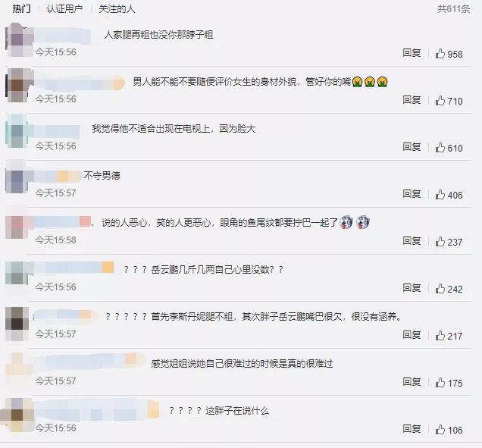Reply to the 人家腿再粗 comment
The height and width of the screenshot is (448, 482).
pos(412,53)
